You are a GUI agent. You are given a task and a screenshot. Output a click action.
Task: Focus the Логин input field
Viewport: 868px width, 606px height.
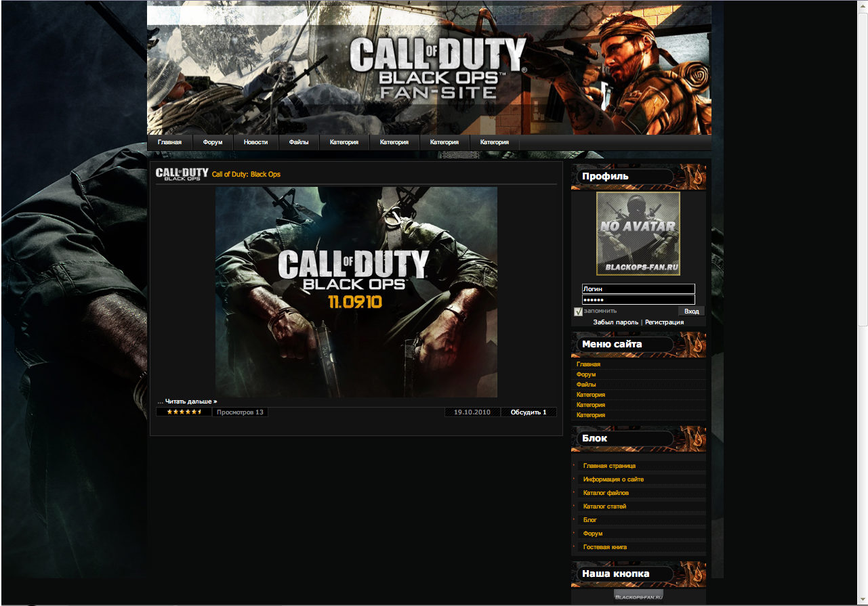(x=638, y=289)
